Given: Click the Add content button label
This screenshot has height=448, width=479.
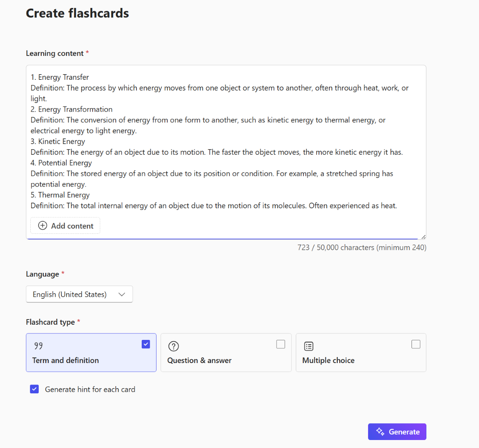Looking at the screenshot, I should pos(72,226).
